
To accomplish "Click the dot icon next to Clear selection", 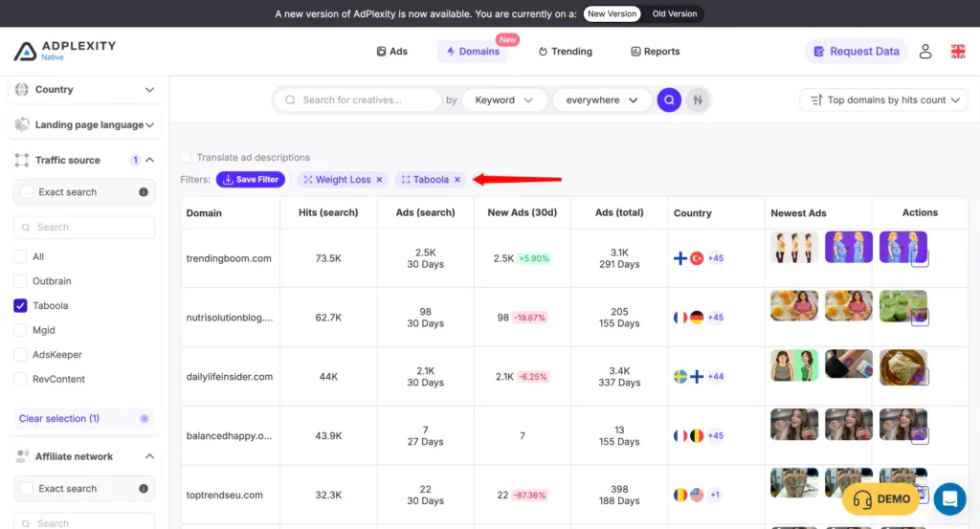I will pos(145,418).
